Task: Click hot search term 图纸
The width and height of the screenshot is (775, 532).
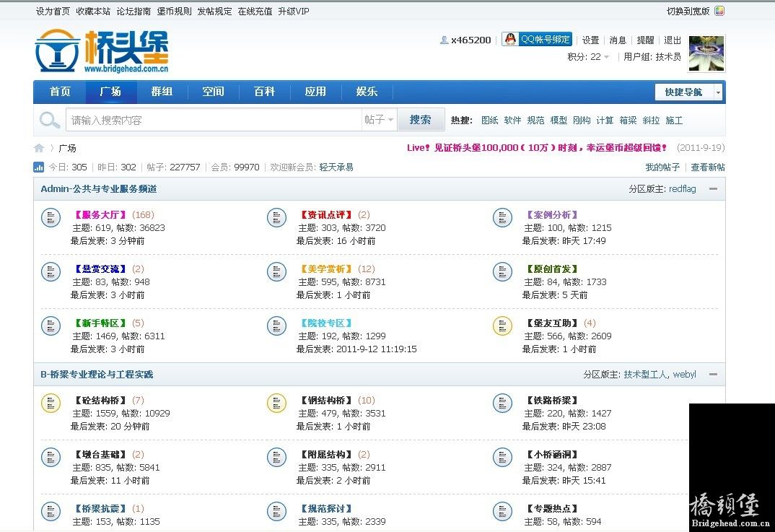Action: pos(490,120)
